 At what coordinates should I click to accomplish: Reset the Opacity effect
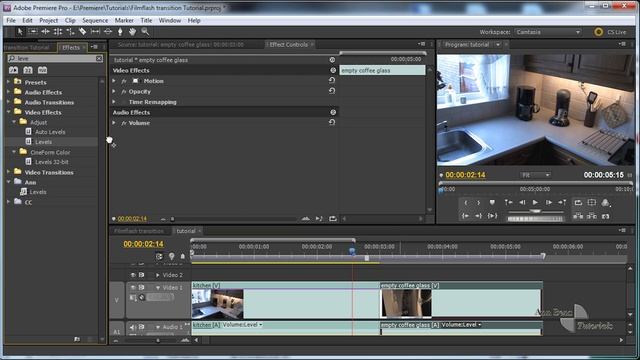[332, 91]
